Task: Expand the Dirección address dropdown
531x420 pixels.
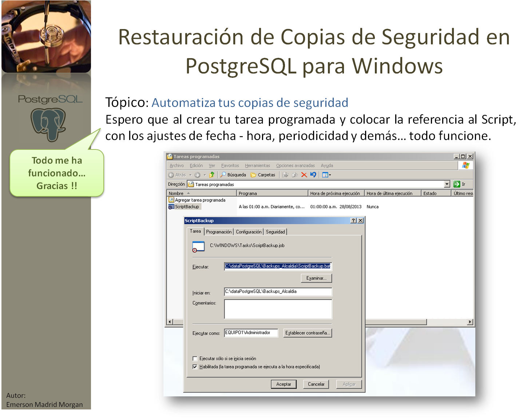Action: tap(447, 184)
